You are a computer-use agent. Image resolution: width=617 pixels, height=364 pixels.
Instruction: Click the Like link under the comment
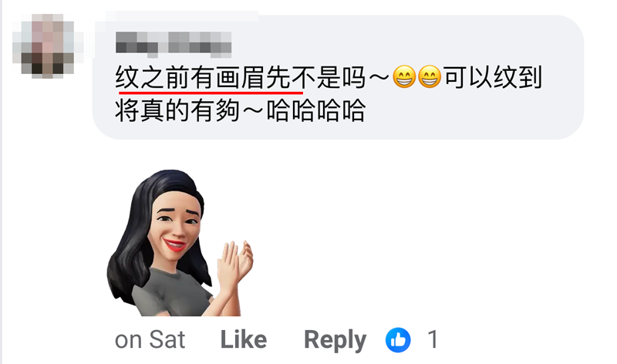(x=244, y=339)
